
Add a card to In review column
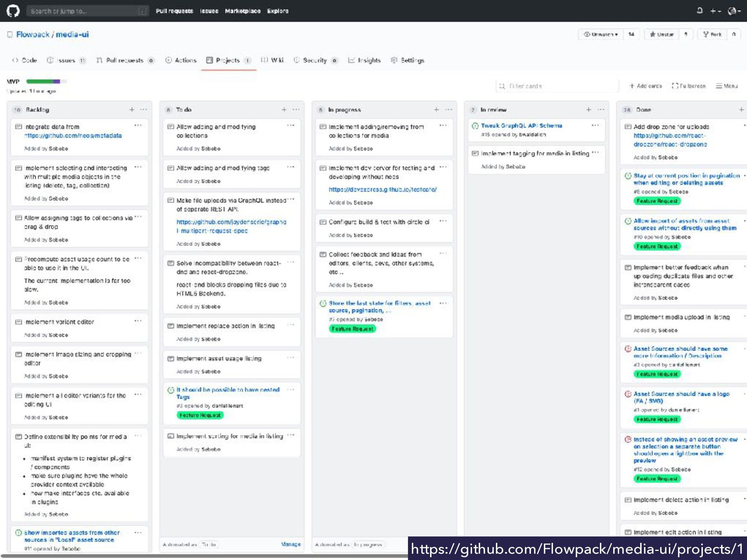pos(589,110)
